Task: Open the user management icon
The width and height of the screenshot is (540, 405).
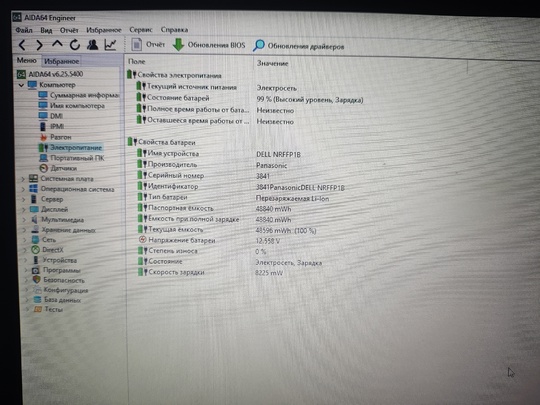Action: [92, 44]
